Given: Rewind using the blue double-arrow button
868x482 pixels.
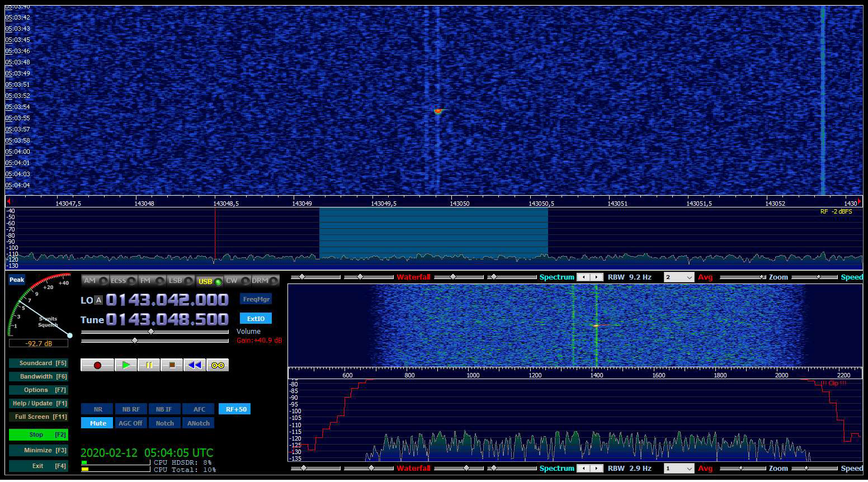Looking at the screenshot, I should pyautogui.click(x=195, y=365).
